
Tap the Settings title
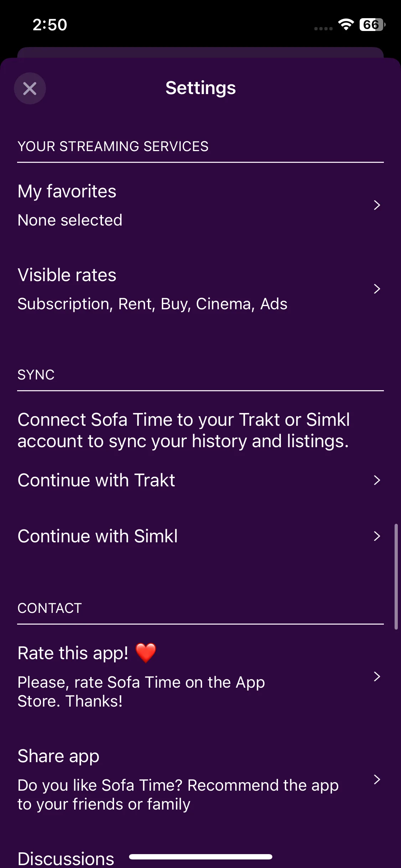pos(201,88)
